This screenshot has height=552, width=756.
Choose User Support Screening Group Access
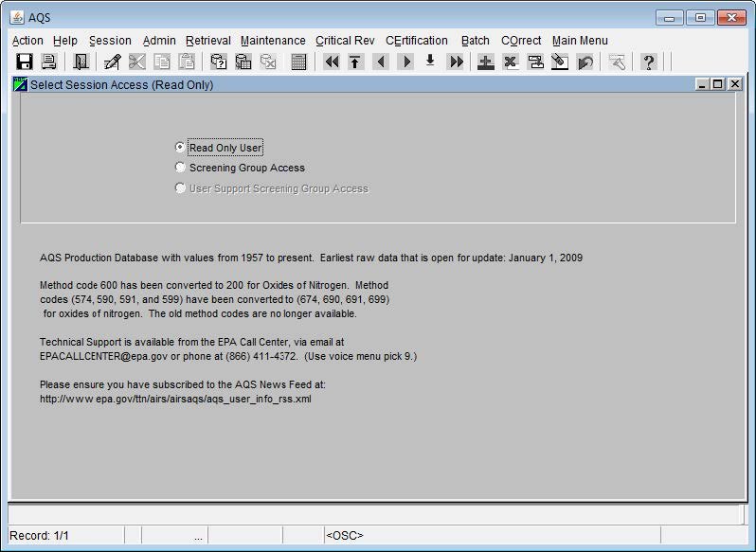pyautogui.click(x=181, y=188)
